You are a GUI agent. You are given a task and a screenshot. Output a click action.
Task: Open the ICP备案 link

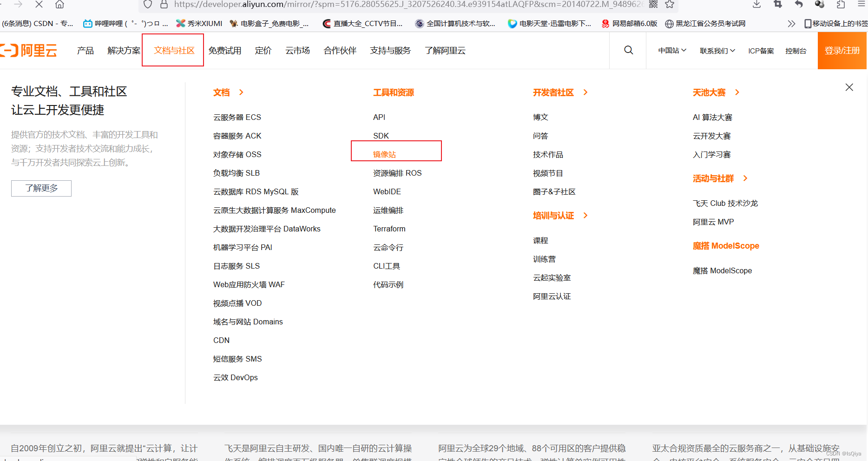pos(761,51)
